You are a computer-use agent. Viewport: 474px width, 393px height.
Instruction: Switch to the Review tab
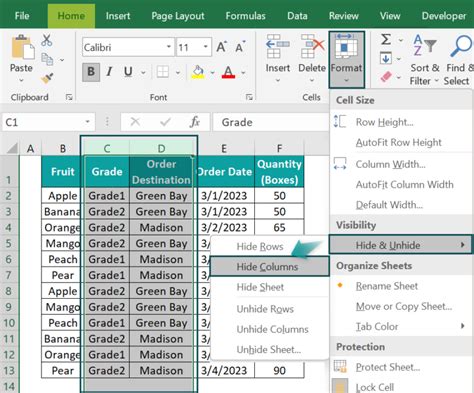point(344,16)
